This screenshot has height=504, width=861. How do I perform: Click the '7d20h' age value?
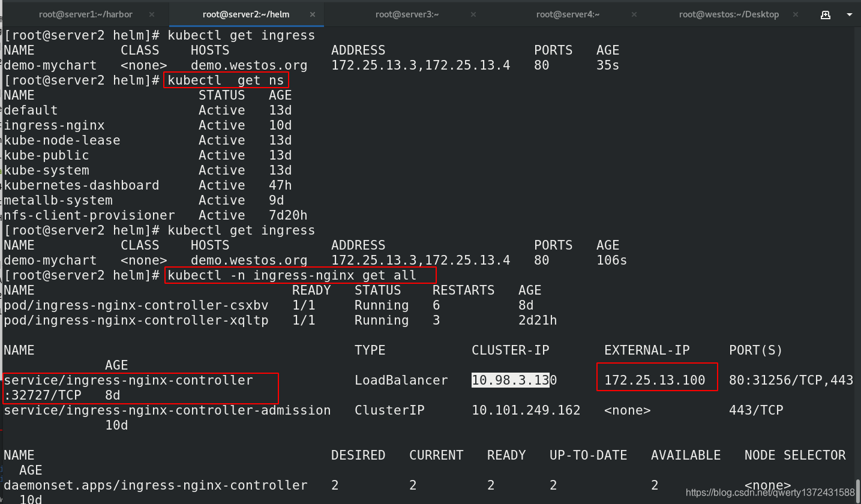(x=288, y=215)
